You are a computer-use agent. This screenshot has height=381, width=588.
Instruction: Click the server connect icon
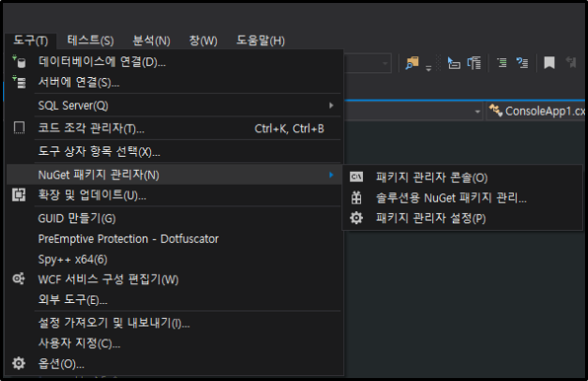tap(19, 82)
